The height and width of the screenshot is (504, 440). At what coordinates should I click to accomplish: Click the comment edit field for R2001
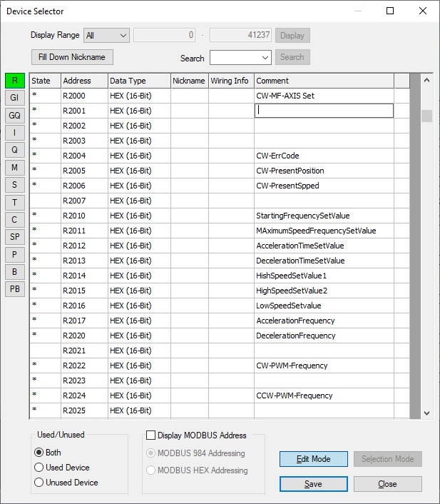[324, 111]
